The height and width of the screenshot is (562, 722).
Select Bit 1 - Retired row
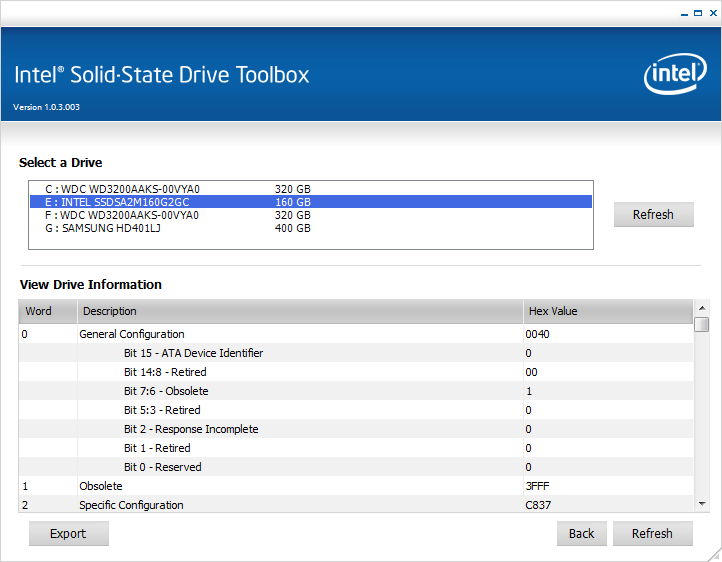click(x=356, y=448)
